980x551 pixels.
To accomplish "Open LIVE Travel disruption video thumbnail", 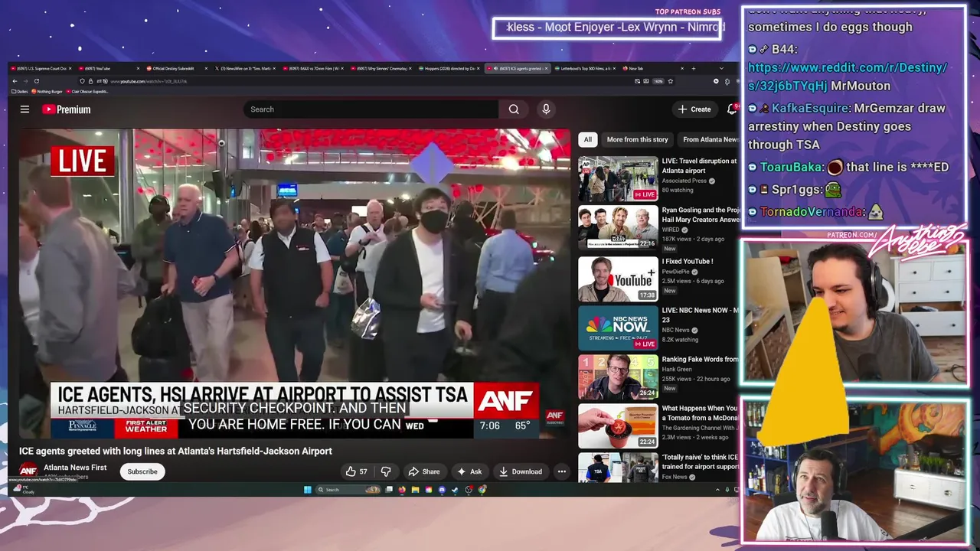I will coord(618,178).
